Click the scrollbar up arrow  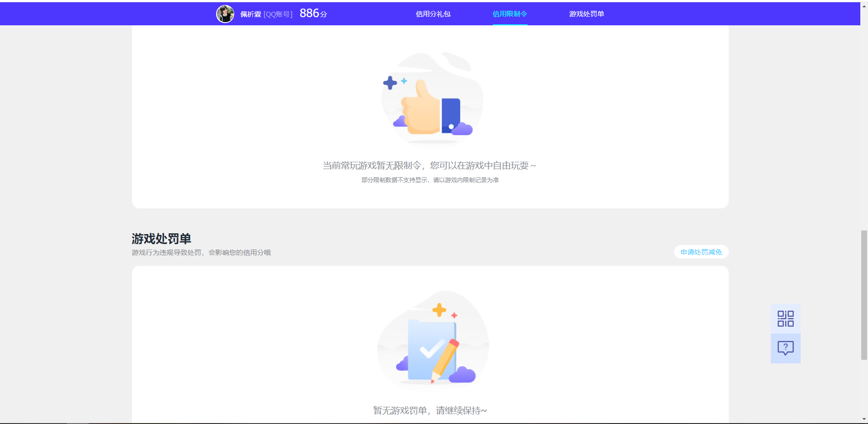click(864, 6)
